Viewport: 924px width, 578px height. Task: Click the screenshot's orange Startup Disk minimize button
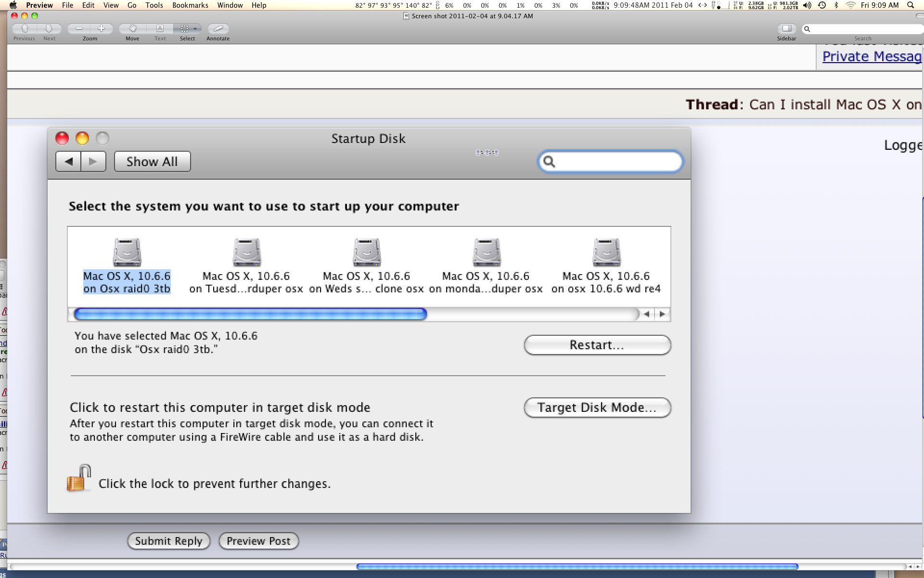click(x=82, y=138)
